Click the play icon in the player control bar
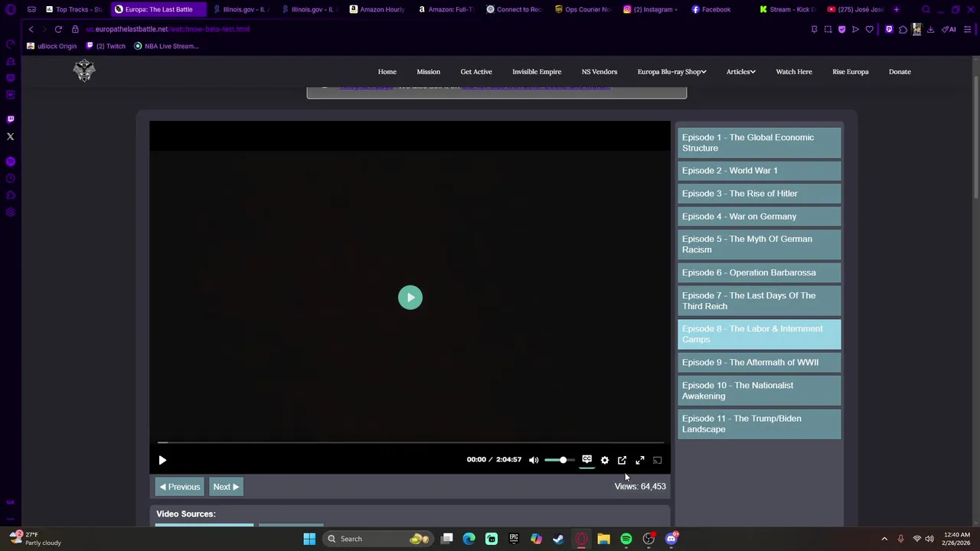Viewport: 980px width, 551px height. 162,460
